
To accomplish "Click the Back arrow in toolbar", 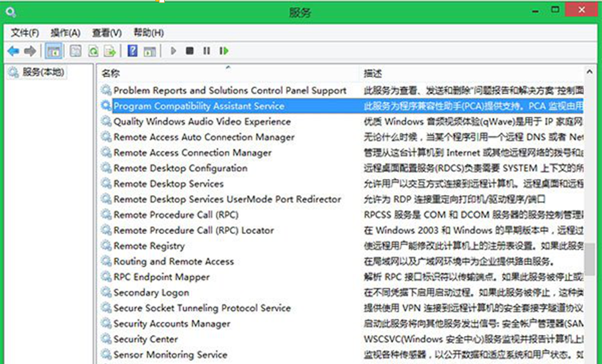I will [x=13, y=51].
